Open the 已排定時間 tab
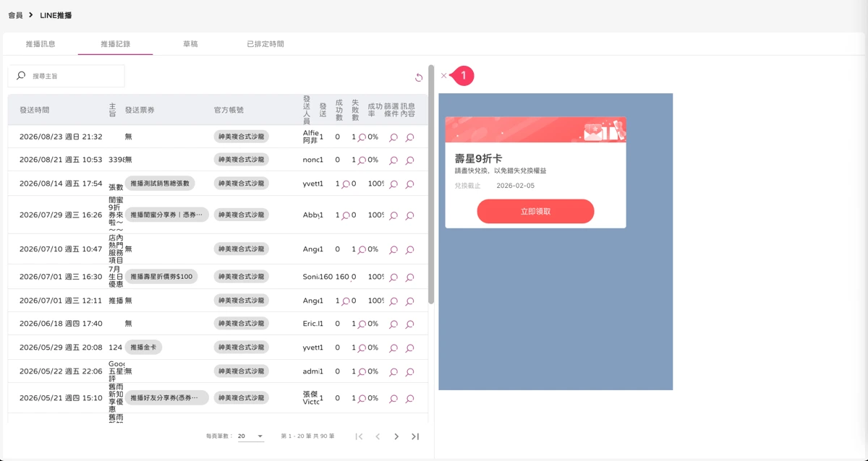 265,44
